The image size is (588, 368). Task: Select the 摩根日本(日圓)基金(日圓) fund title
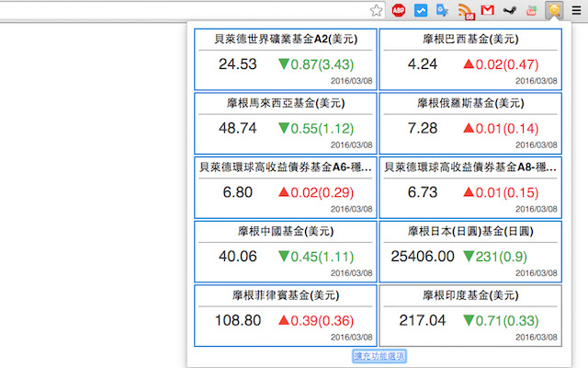coord(470,231)
